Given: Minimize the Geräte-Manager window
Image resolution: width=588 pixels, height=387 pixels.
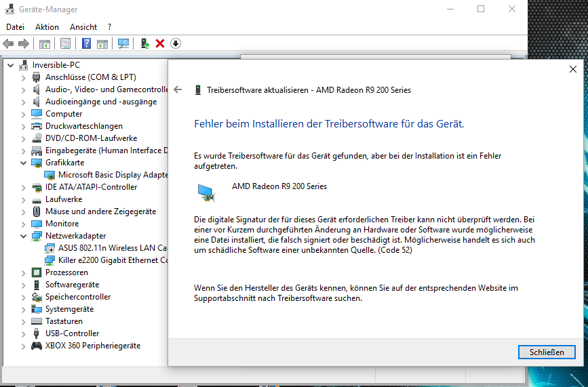Looking at the screenshot, I should 450,9.
